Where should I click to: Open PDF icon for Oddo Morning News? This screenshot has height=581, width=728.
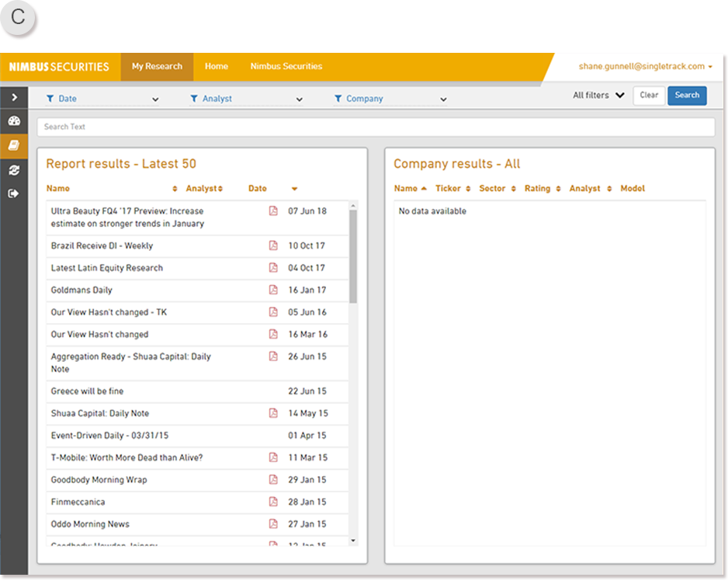[x=273, y=524]
